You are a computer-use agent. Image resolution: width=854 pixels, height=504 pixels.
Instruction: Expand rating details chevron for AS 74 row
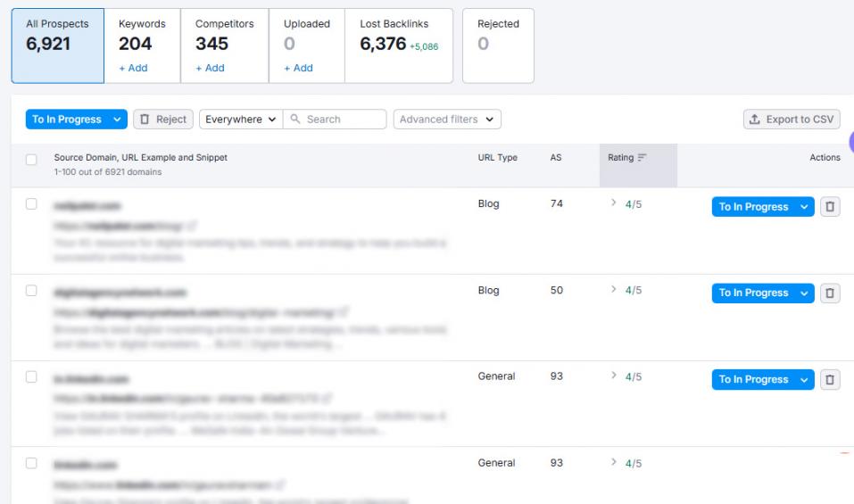[613, 204]
